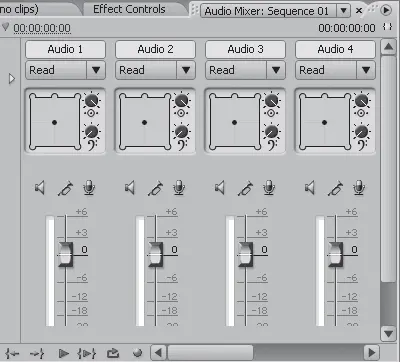Open the Audio 1 automation mode dropdown
400x362 pixels.
(96, 70)
